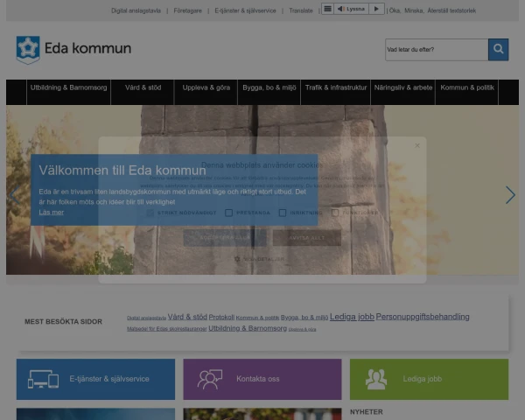Screen dimensions: 525x420
Task: Open Utbildning & Barnomsorg in most visited
Action: [248, 328]
